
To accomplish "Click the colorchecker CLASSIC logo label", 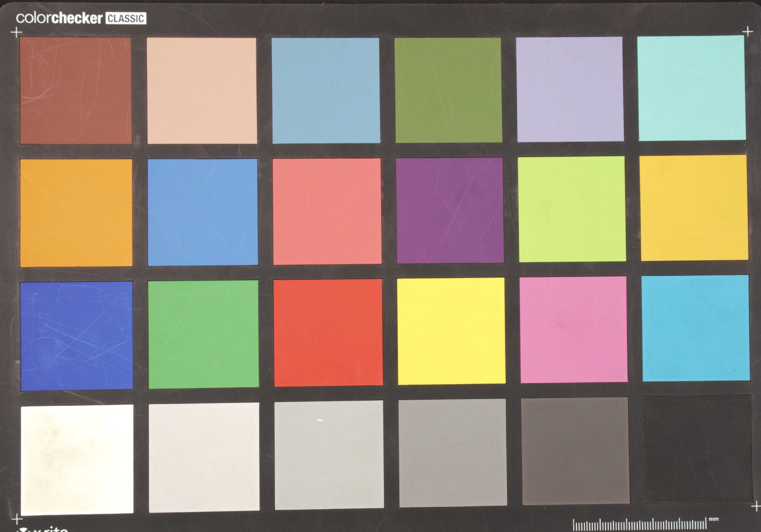I will coord(81,18).
